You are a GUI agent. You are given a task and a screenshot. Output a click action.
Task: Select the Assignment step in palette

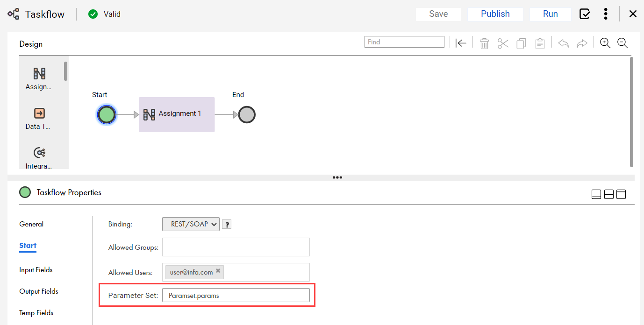point(39,78)
